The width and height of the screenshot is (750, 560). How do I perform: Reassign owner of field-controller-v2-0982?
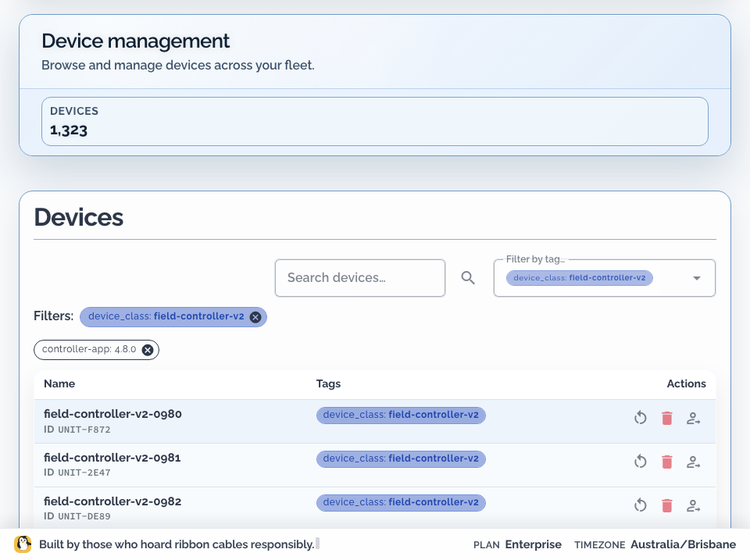(x=693, y=506)
